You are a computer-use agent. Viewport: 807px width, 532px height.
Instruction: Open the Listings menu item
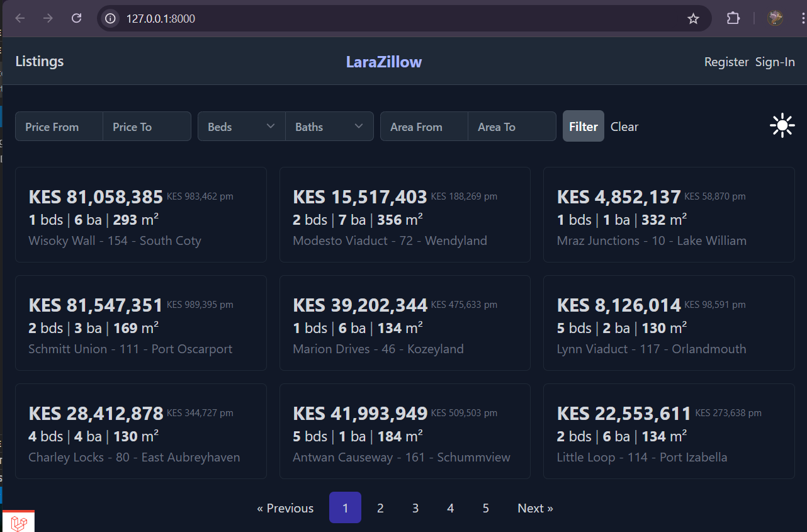(x=40, y=62)
